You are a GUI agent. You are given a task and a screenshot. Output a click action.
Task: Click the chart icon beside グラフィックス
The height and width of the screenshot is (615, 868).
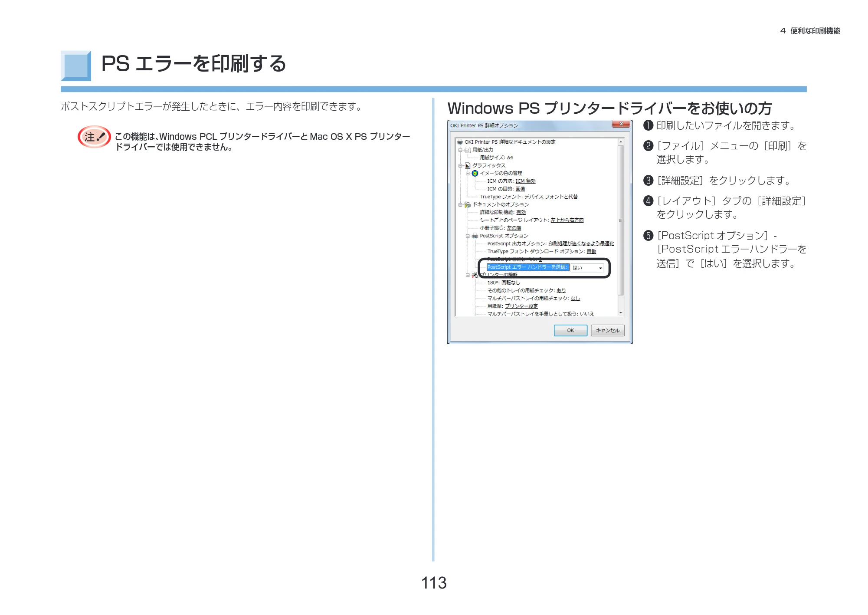click(468, 165)
